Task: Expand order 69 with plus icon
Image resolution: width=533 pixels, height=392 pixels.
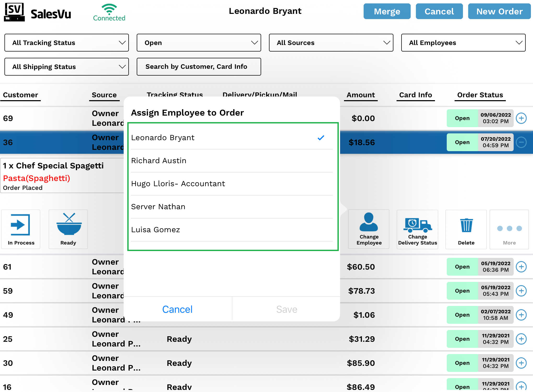Action: 521,118
